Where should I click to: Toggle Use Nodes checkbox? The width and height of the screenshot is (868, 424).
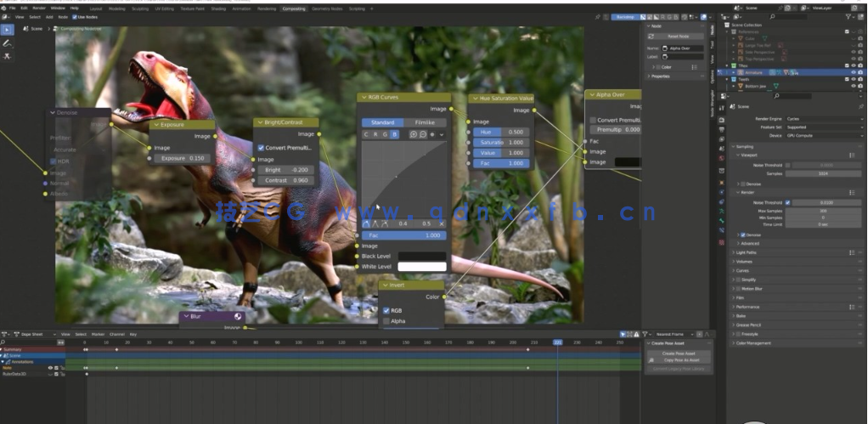pyautogui.click(x=75, y=17)
